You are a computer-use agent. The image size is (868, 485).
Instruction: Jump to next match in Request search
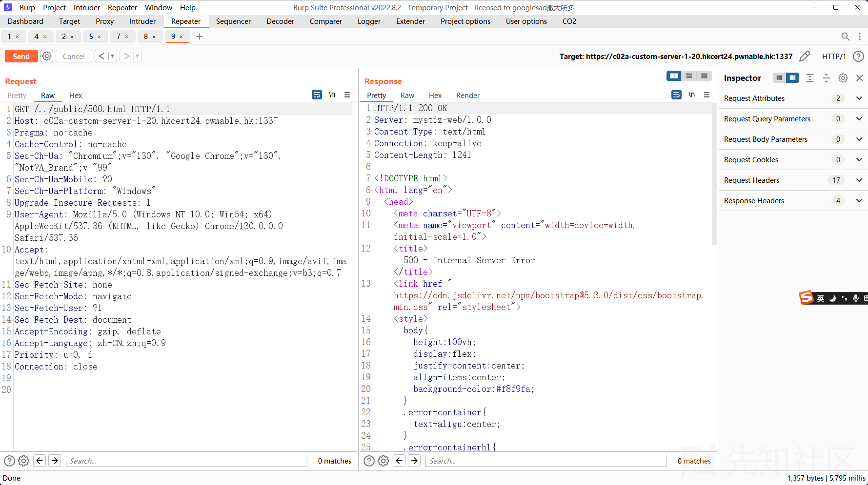[x=55, y=461]
